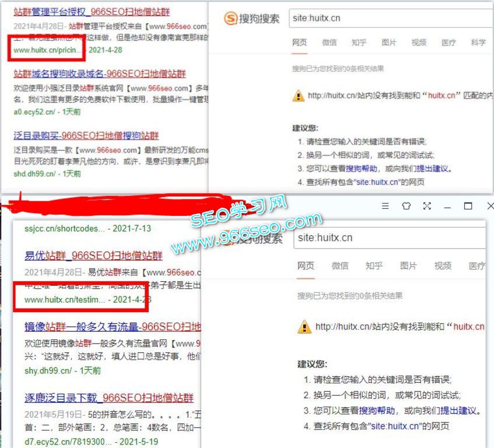Screen dimensions: 494x448
Task: Click 搜狗帮助 link in top window
Action: [362, 169]
